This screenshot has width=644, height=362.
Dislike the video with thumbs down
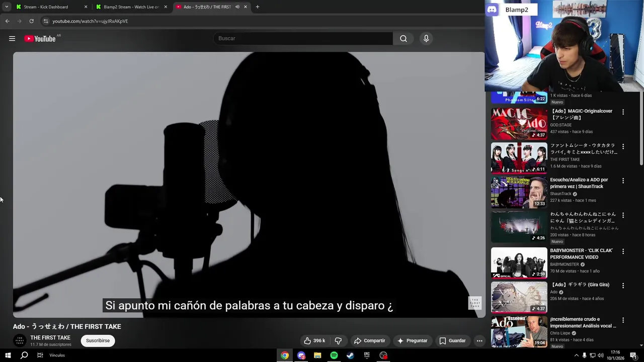pos(338,341)
